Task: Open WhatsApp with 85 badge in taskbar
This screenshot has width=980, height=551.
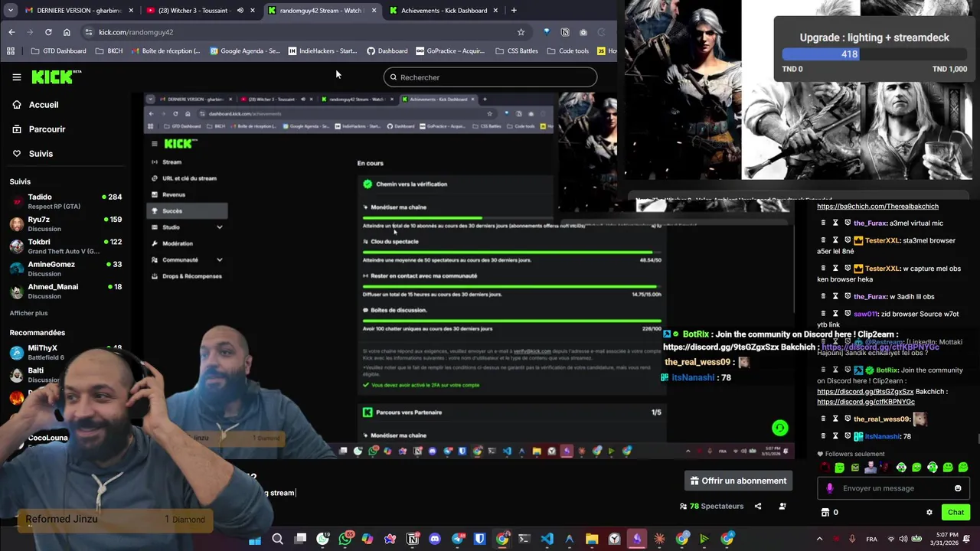Action: 345,540
